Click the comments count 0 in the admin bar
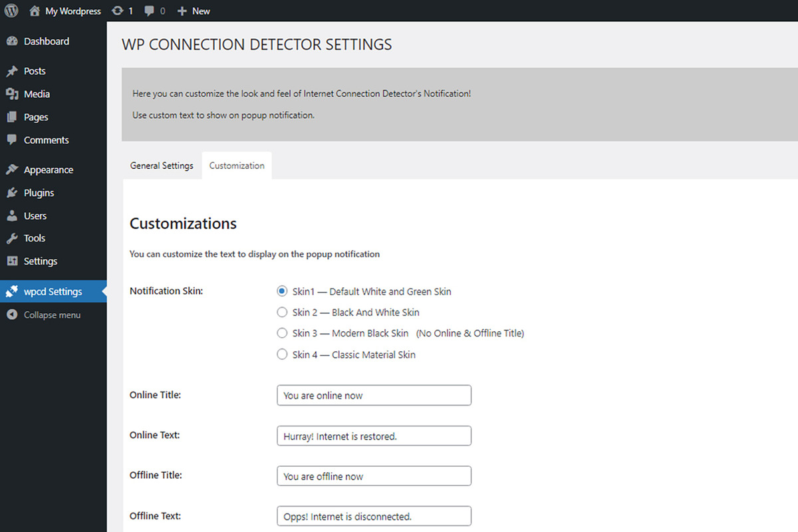 click(x=163, y=11)
